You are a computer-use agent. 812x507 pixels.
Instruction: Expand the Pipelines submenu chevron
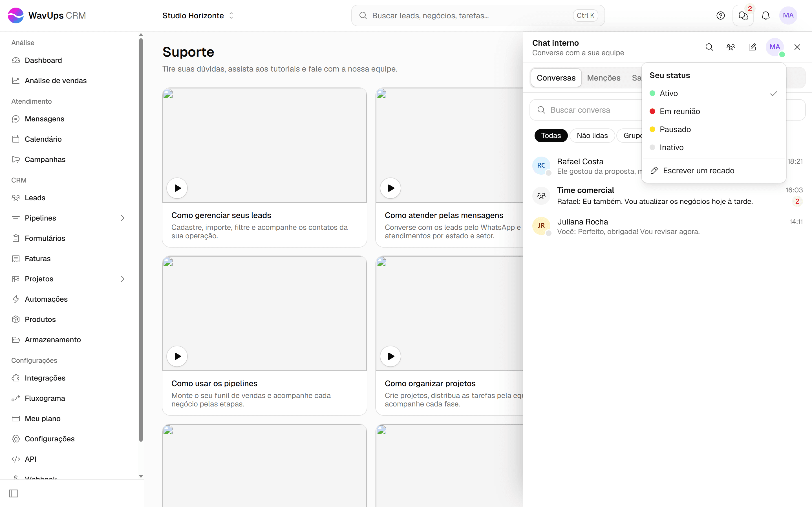coord(122,218)
